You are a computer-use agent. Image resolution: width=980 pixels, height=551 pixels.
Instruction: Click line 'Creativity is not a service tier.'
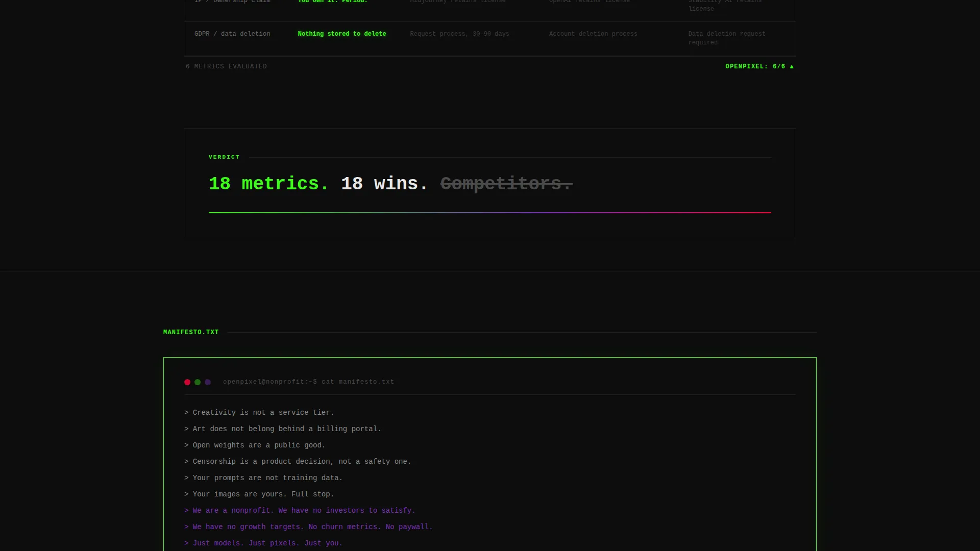(x=259, y=412)
